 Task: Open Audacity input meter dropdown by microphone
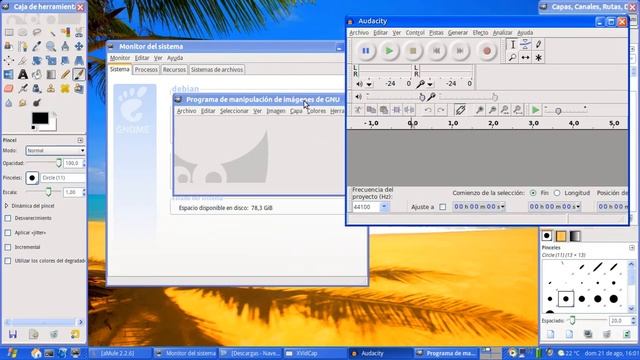click(x=430, y=84)
